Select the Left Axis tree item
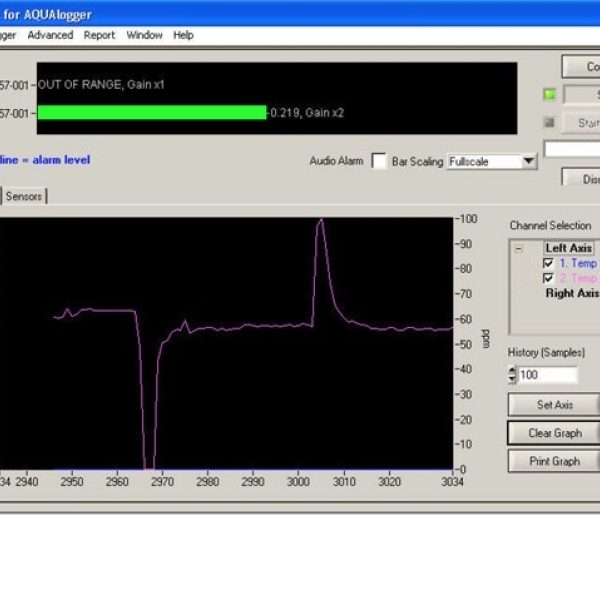600x600 pixels. pyautogui.click(x=568, y=248)
